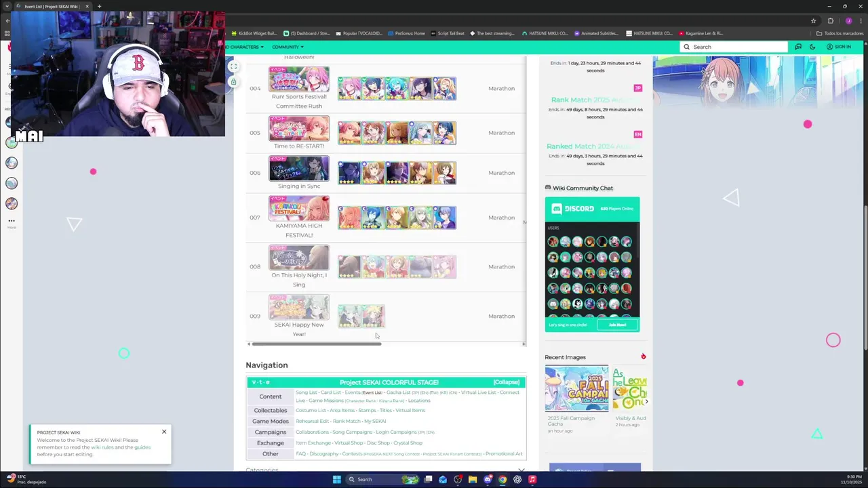Click the wiki search magnifier icon
Viewport: 868px width, 488px height.
(x=687, y=47)
